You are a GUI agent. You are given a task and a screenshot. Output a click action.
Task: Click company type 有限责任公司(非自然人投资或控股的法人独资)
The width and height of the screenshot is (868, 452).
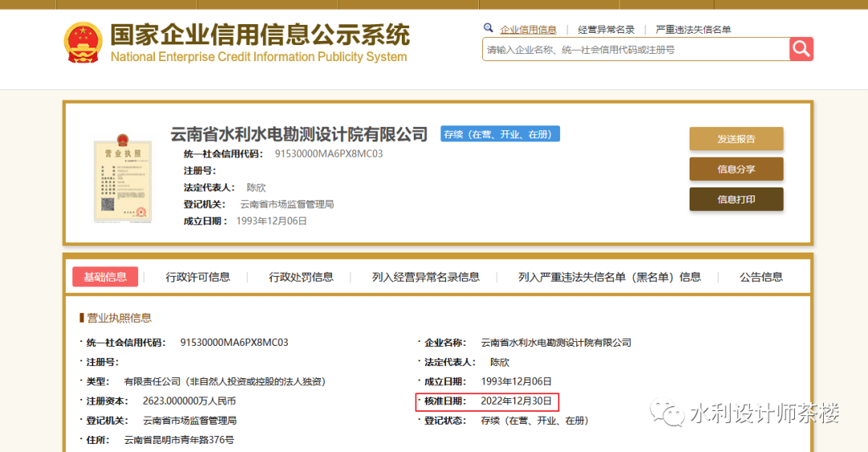(225, 382)
